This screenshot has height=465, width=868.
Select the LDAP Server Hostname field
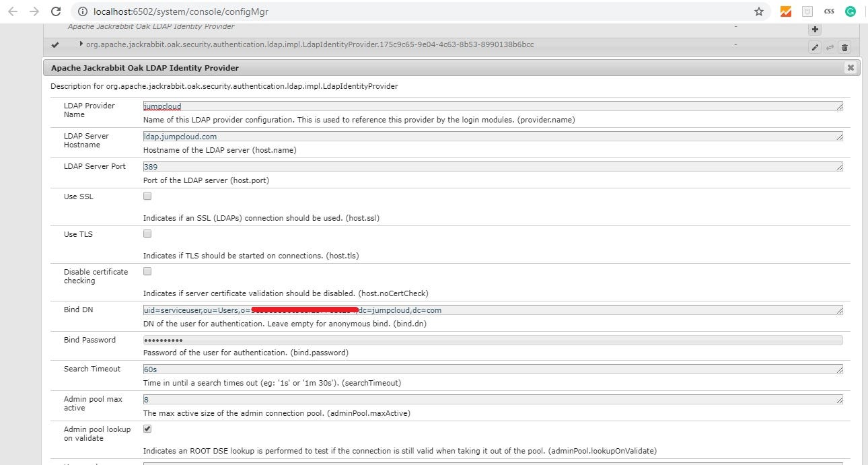pyautogui.click(x=404, y=135)
